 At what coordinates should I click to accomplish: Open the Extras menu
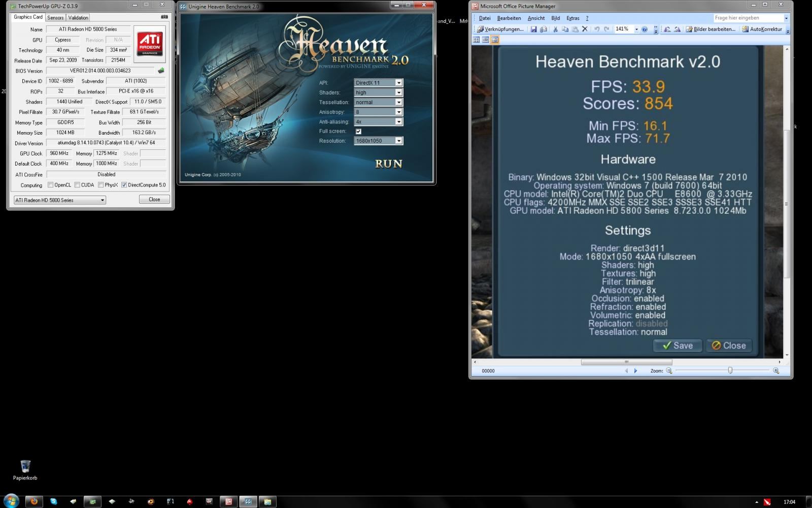pos(573,18)
